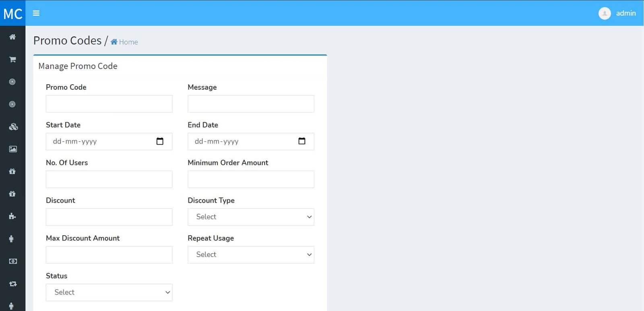Open the shopping cart sidebar icon
The height and width of the screenshot is (311, 644).
tap(12, 60)
